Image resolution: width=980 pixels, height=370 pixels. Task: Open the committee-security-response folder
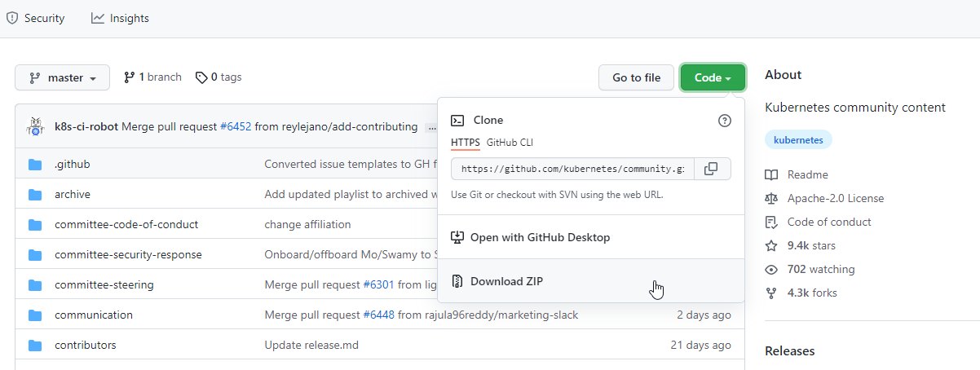pyautogui.click(x=128, y=254)
